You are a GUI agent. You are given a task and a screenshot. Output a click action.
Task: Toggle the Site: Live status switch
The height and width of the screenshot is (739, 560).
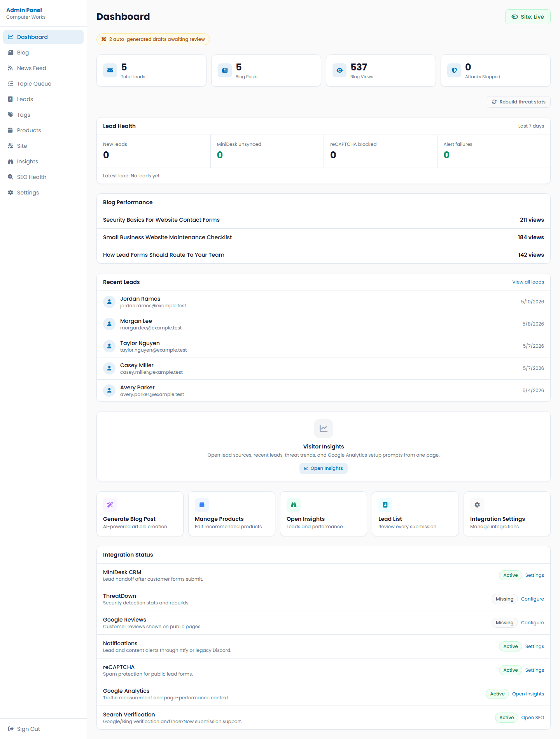(528, 17)
